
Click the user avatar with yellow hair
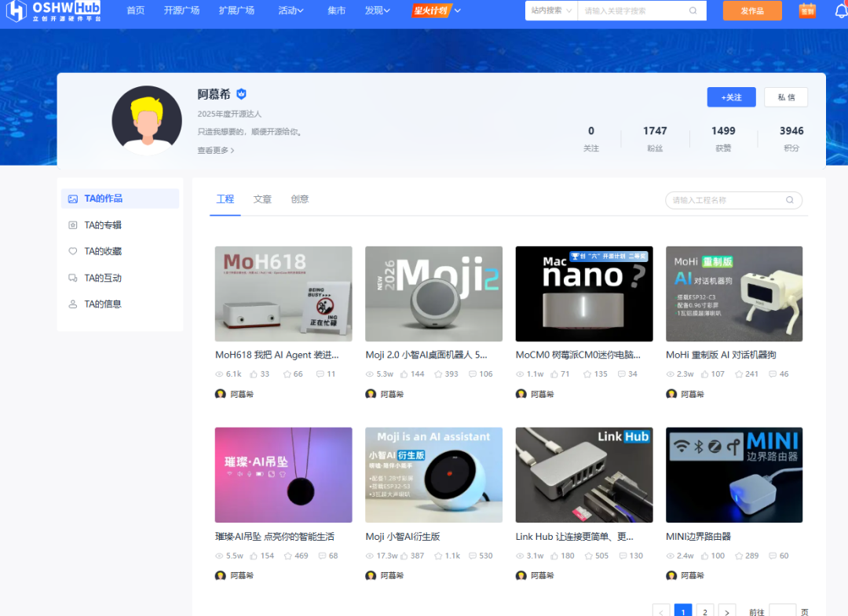tap(147, 120)
